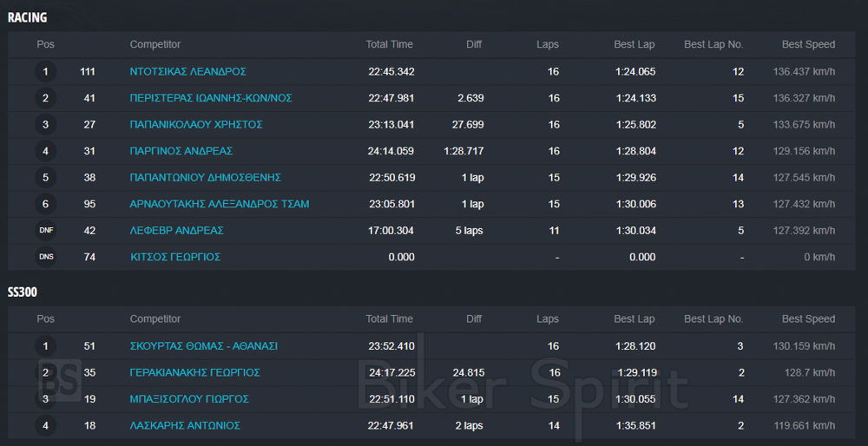This screenshot has height=446, width=868.
Task: Click Laps column header in SS300 table
Action: [x=548, y=318]
